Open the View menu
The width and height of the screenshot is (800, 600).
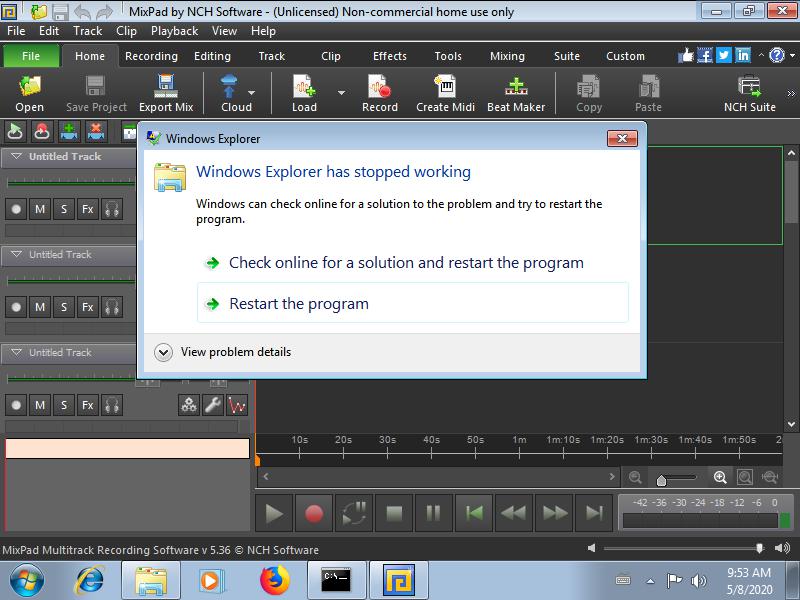coord(224,31)
